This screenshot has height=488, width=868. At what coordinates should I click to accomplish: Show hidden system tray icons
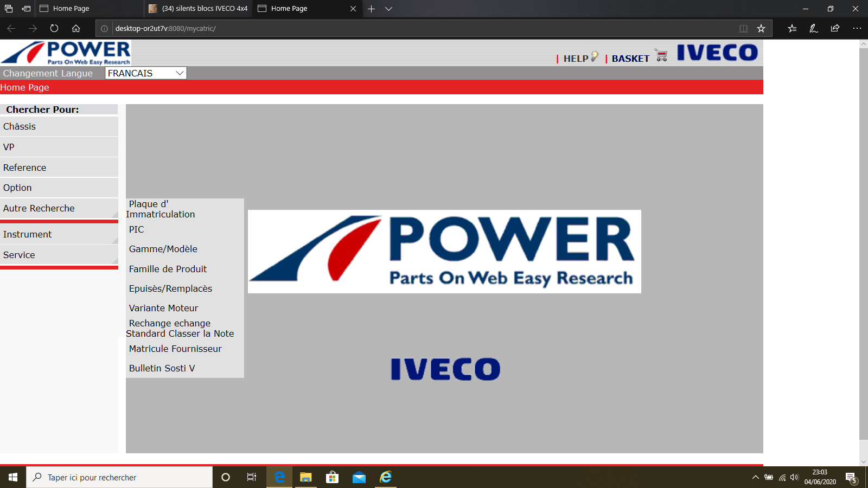pyautogui.click(x=755, y=478)
